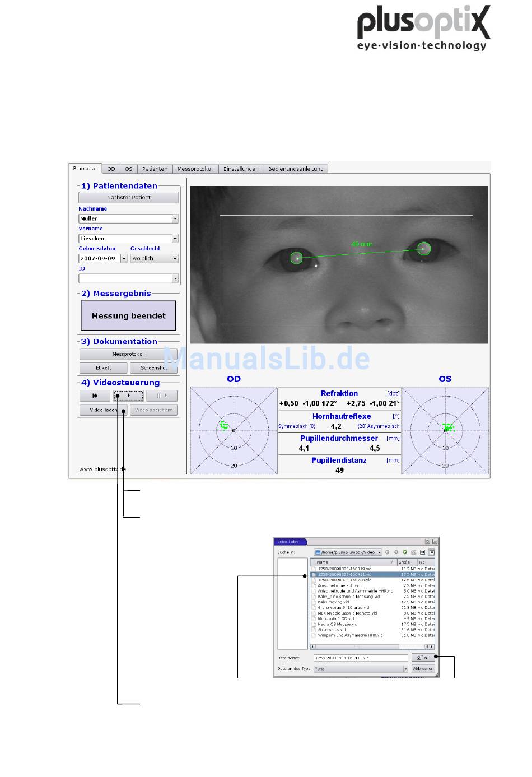This screenshot has height=777, width=532.
Task: Sort files by the Name column header
Action: [x=354, y=562]
